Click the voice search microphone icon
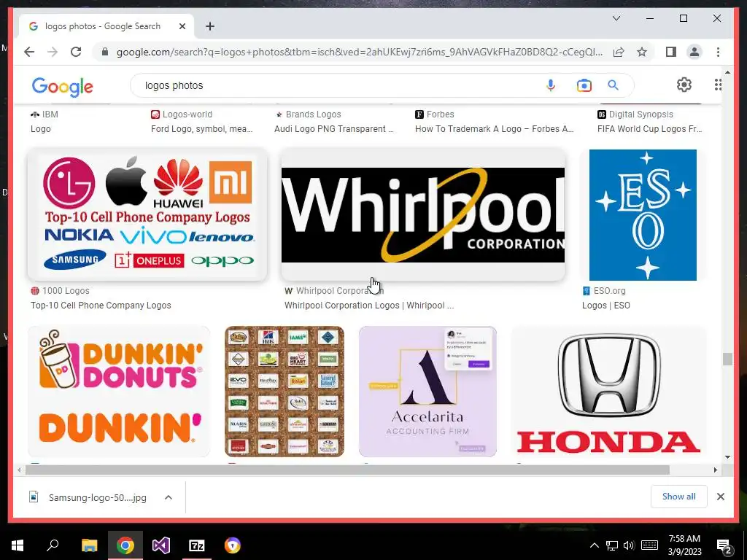This screenshot has width=747, height=560. pos(551,85)
